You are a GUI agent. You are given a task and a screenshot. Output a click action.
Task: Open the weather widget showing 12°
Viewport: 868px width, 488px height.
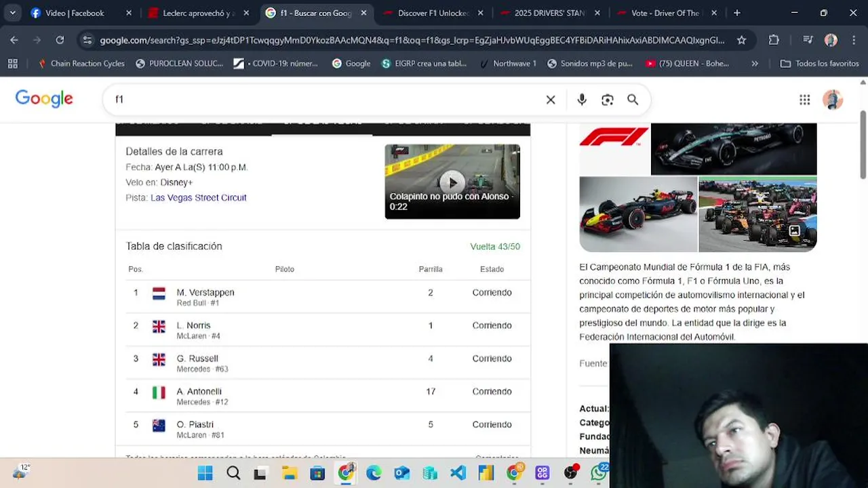(x=21, y=471)
